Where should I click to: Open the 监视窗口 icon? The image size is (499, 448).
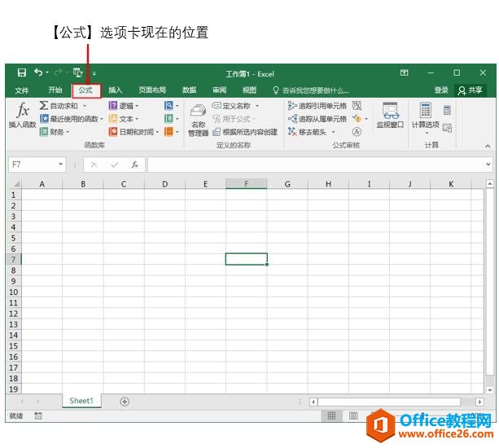(390, 110)
